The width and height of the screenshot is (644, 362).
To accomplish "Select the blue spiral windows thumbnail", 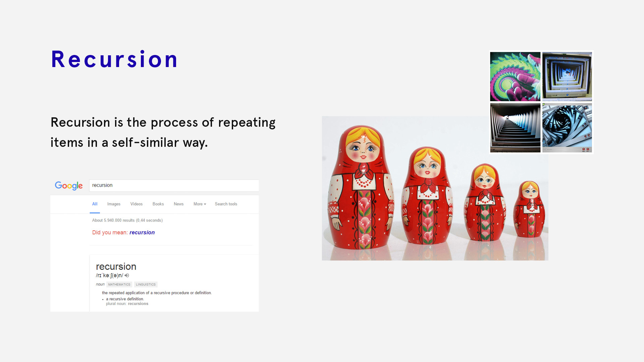I will pyautogui.click(x=567, y=128).
